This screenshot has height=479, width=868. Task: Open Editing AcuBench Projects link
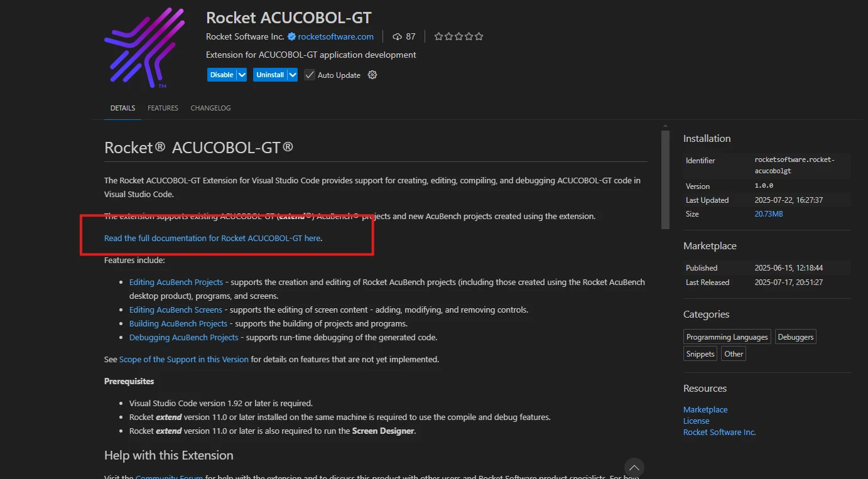[x=176, y=282]
